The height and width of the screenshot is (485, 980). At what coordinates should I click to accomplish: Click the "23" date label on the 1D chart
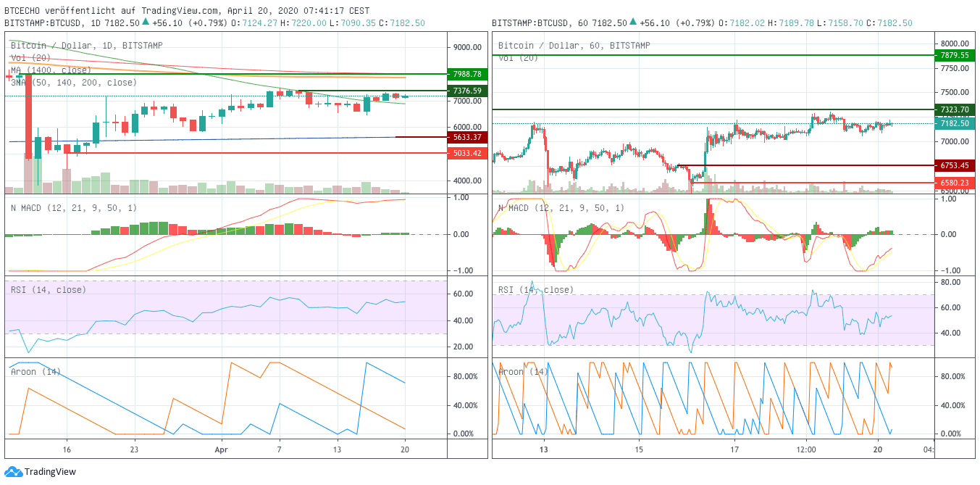click(x=133, y=449)
